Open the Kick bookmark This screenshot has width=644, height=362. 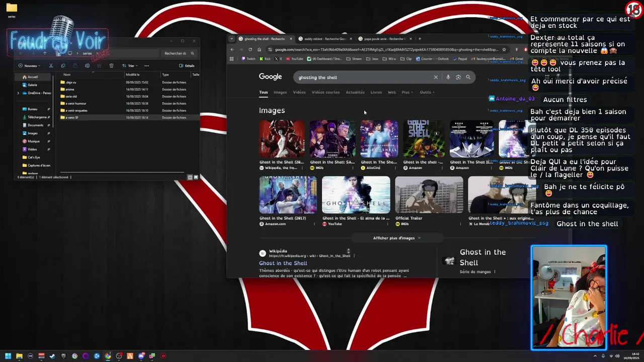[265, 59]
